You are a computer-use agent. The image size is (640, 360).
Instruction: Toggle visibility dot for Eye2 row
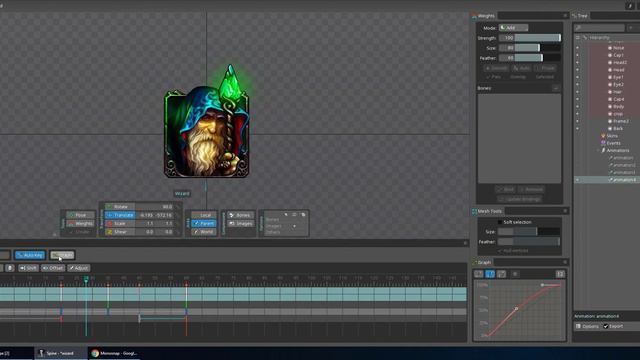[x=577, y=84]
